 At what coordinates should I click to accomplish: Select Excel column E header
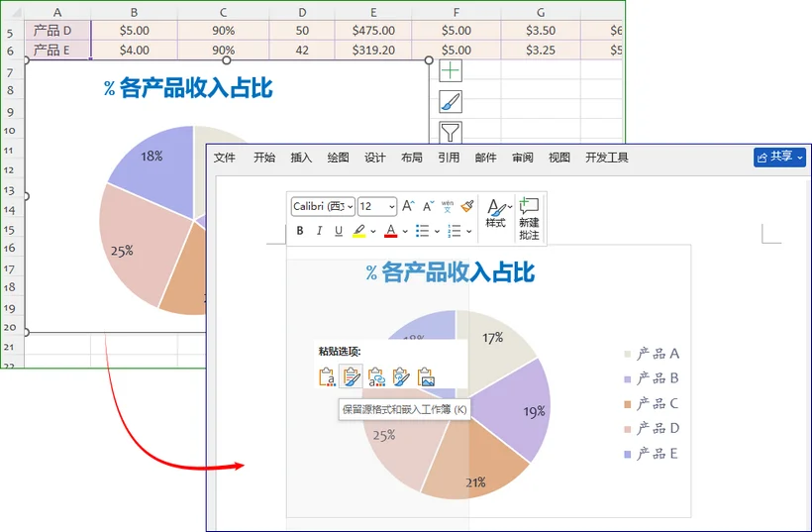tap(373, 12)
